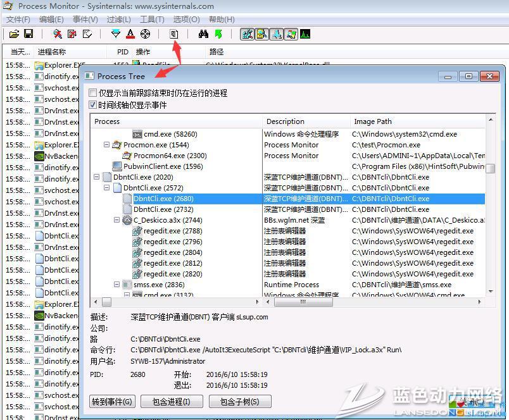Image resolution: width=509 pixels, height=420 pixels.
Task: Open the 过滤(L) menu
Action: pos(118,20)
